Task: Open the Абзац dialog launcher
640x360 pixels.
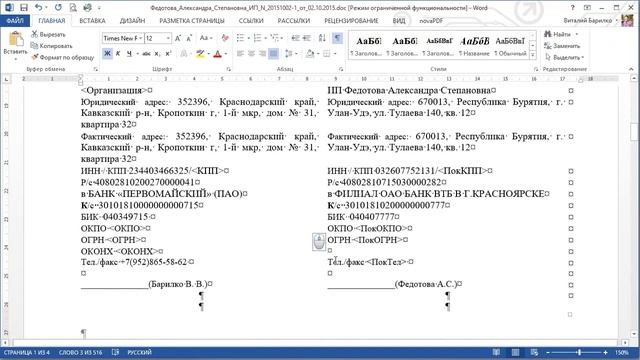Action: [x=341, y=69]
